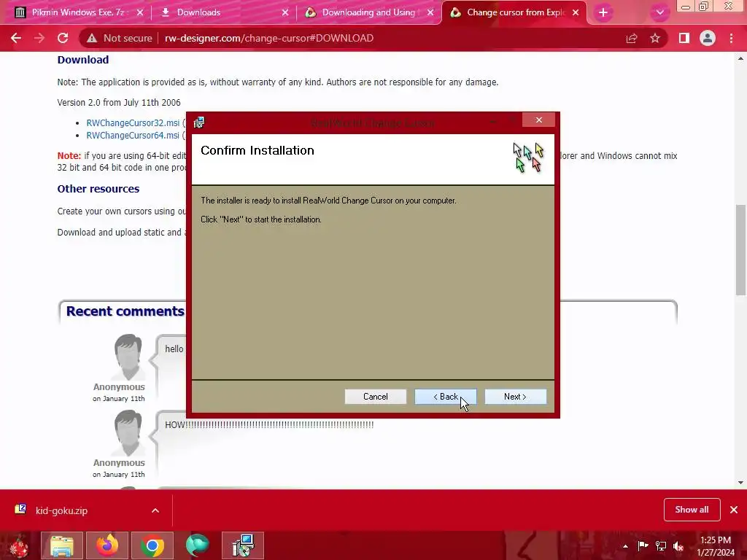747x560 pixels.
Task: Go to previous installer step with Back
Action: pos(446,397)
